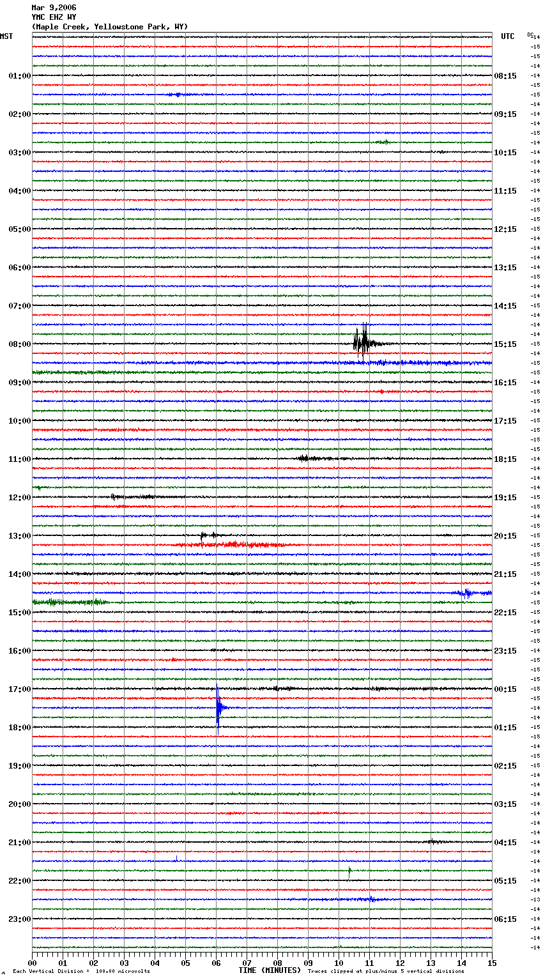Image resolution: width=543 pixels, height=980 pixels.
Task: Click the 'UTC' time zone label
Action: tap(508, 36)
